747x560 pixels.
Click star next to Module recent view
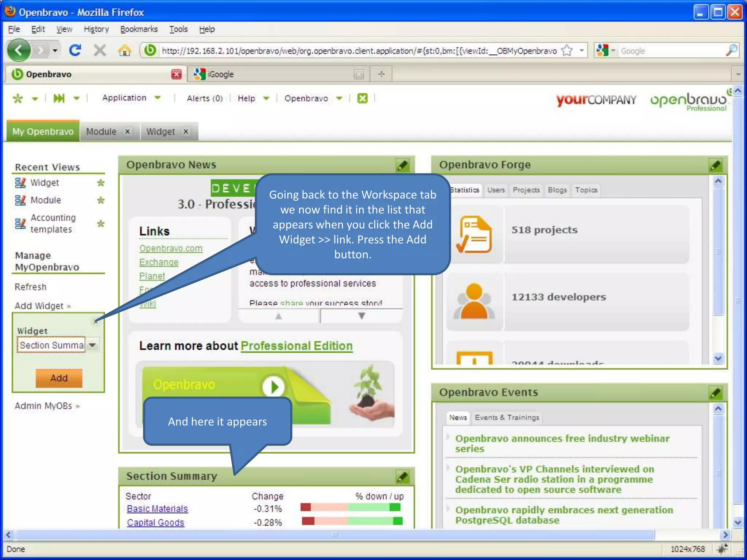(x=101, y=200)
